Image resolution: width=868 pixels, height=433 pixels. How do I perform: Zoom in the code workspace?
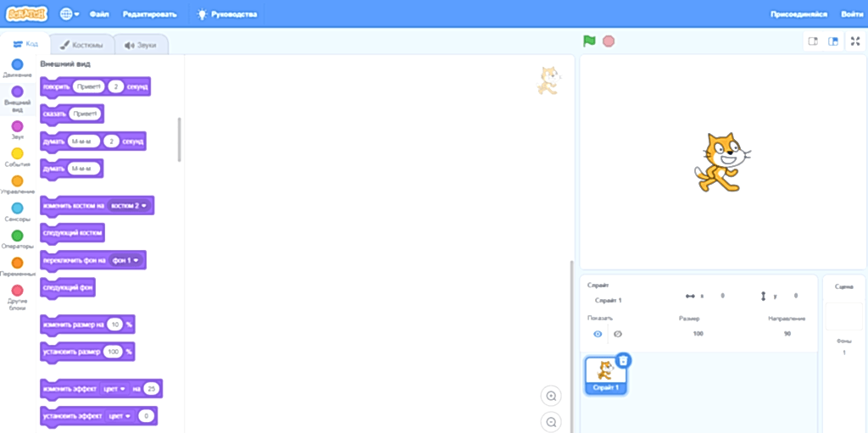(x=551, y=396)
